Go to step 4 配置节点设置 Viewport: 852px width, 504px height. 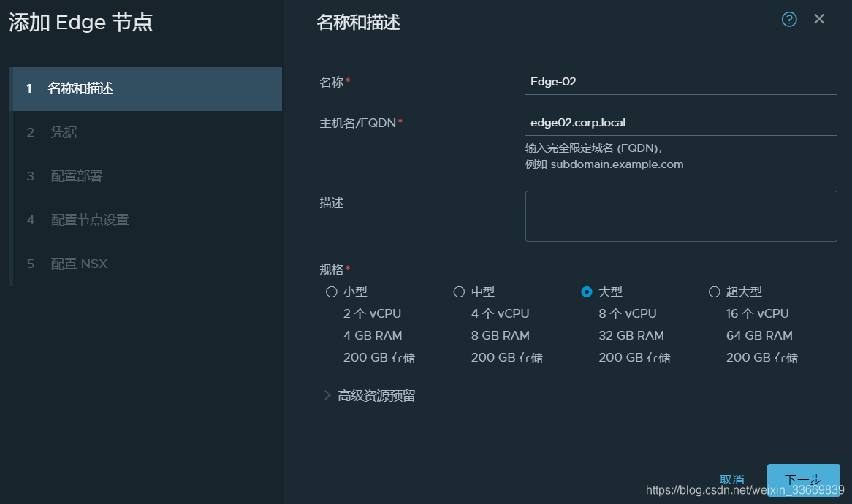pyautogui.click(x=89, y=220)
